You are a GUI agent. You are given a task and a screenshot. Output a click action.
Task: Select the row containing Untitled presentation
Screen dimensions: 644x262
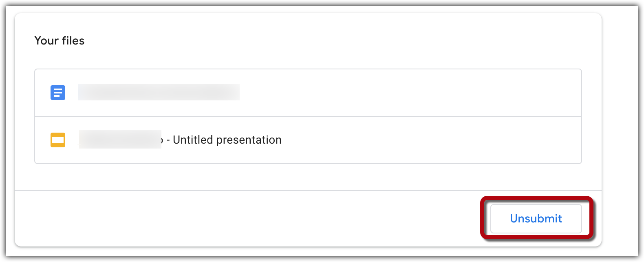point(367,140)
